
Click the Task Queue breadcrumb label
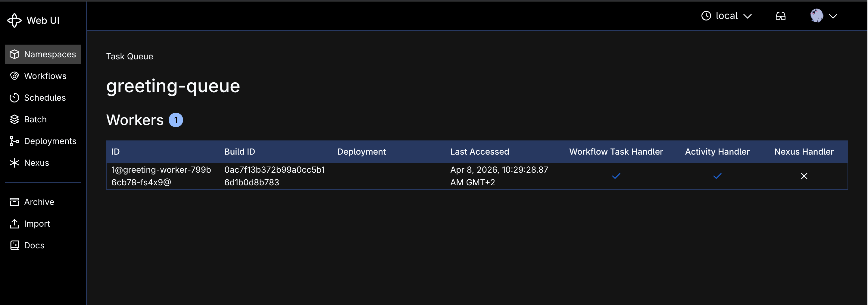point(130,56)
